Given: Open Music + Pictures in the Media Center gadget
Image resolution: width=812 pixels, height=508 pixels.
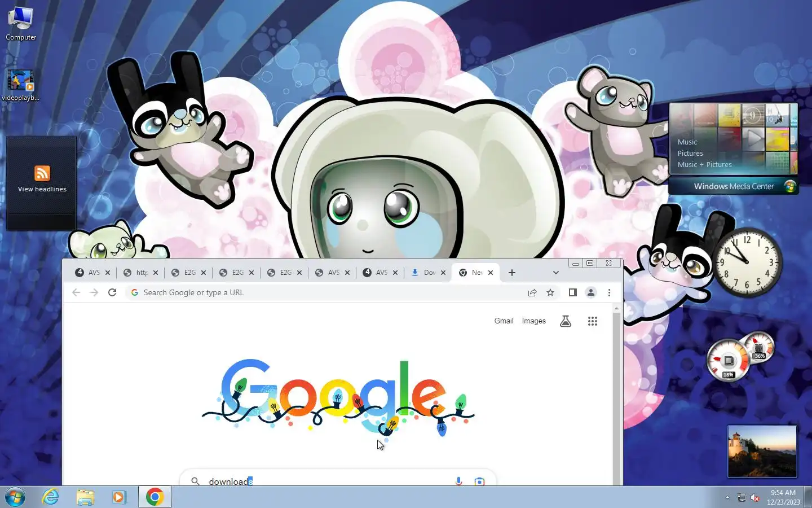Looking at the screenshot, I should pyautogui.click(x=705, y=164).
